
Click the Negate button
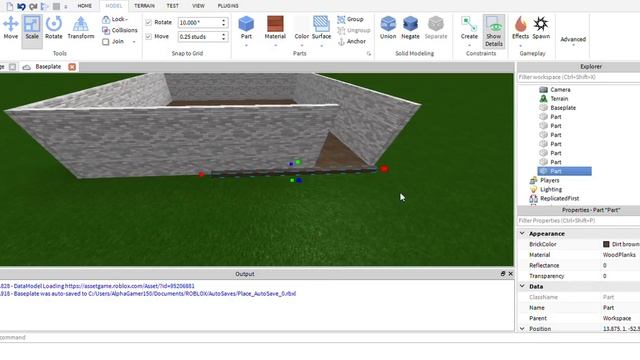tap(410, 28)
